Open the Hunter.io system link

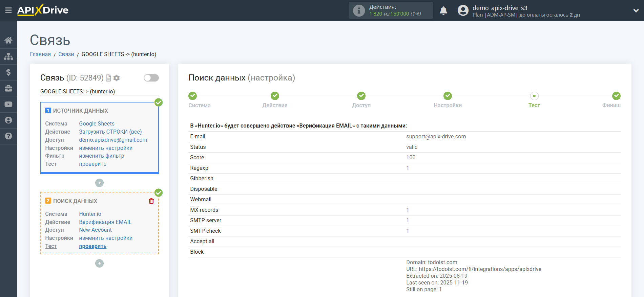(x=90, y=214)
